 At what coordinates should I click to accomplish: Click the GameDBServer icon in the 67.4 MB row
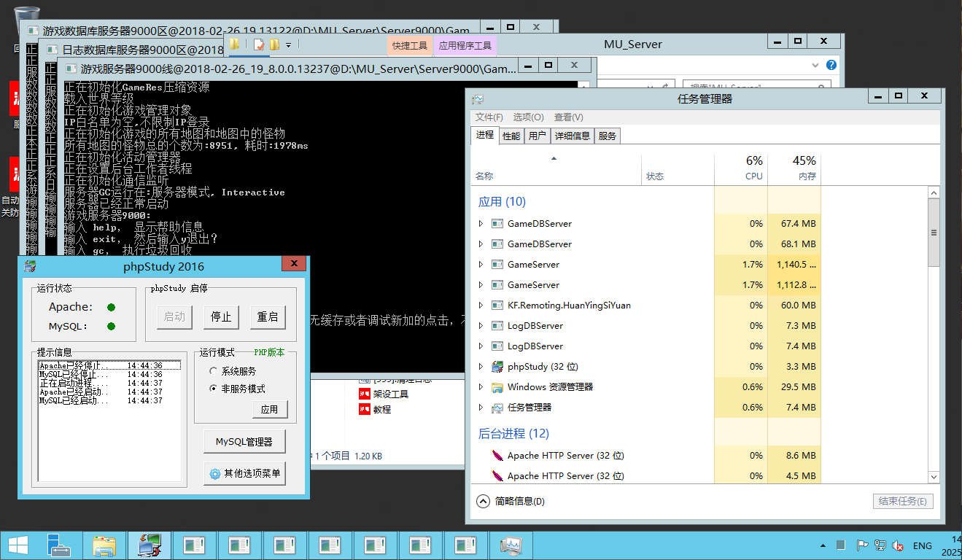click(497, 224)
